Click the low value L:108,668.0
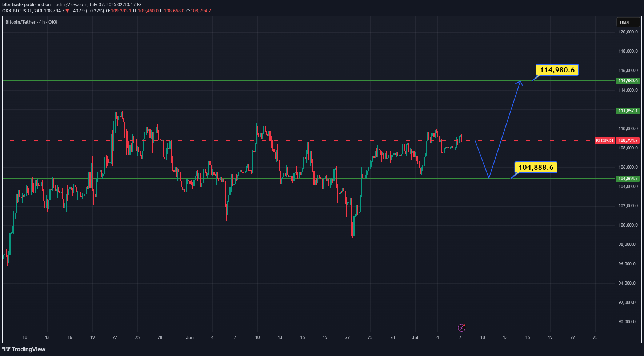The width and height of the screenshot is (644, 356). (172, 11)
